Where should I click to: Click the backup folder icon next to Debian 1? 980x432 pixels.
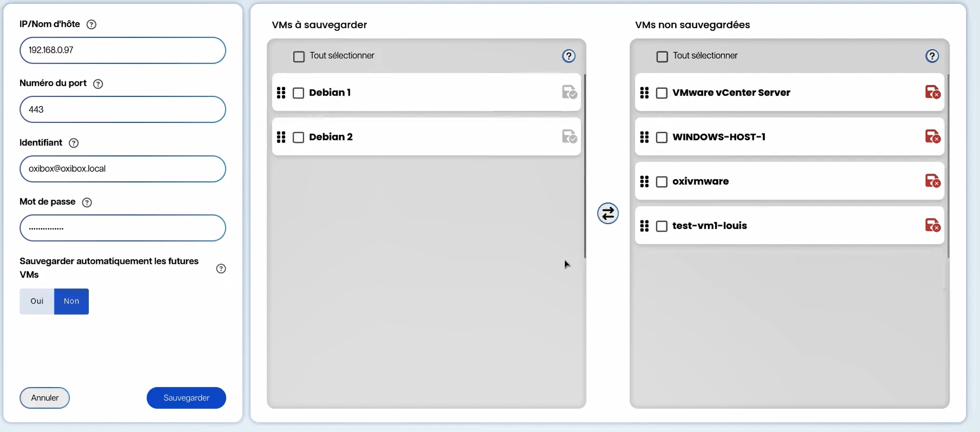[570, 92]
